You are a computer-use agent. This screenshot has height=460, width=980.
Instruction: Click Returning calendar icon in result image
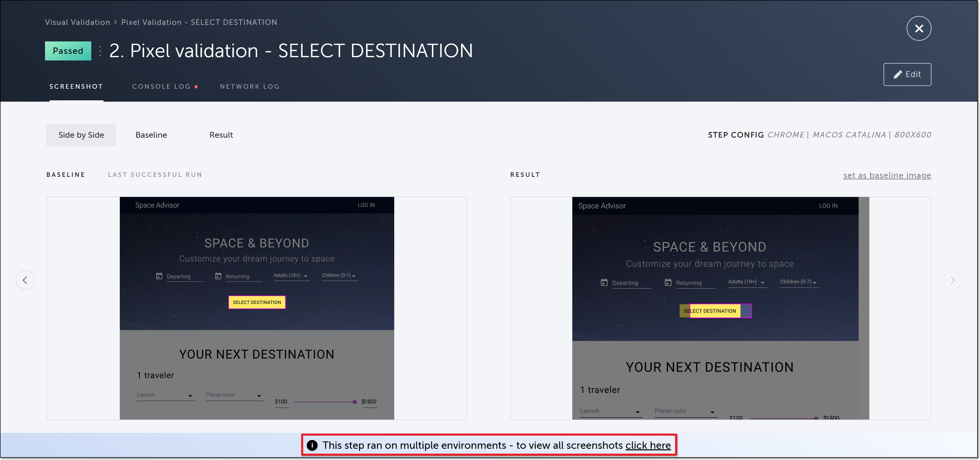(668, 282)
